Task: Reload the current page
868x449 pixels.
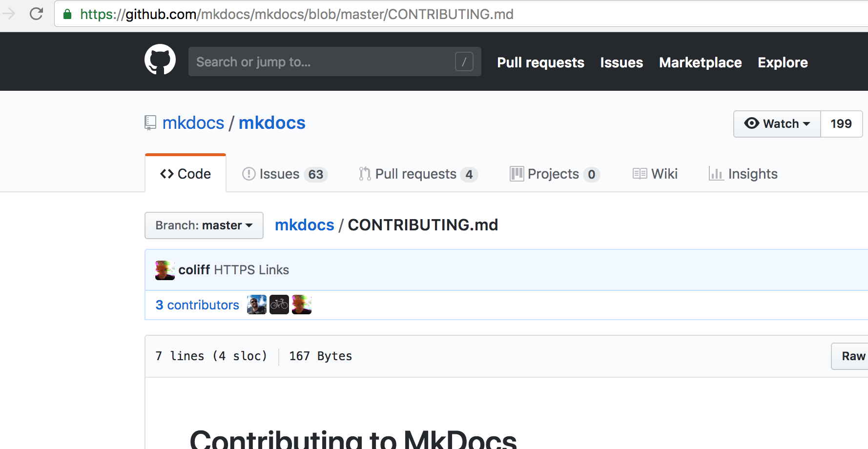Action: (x=37, y=14)
